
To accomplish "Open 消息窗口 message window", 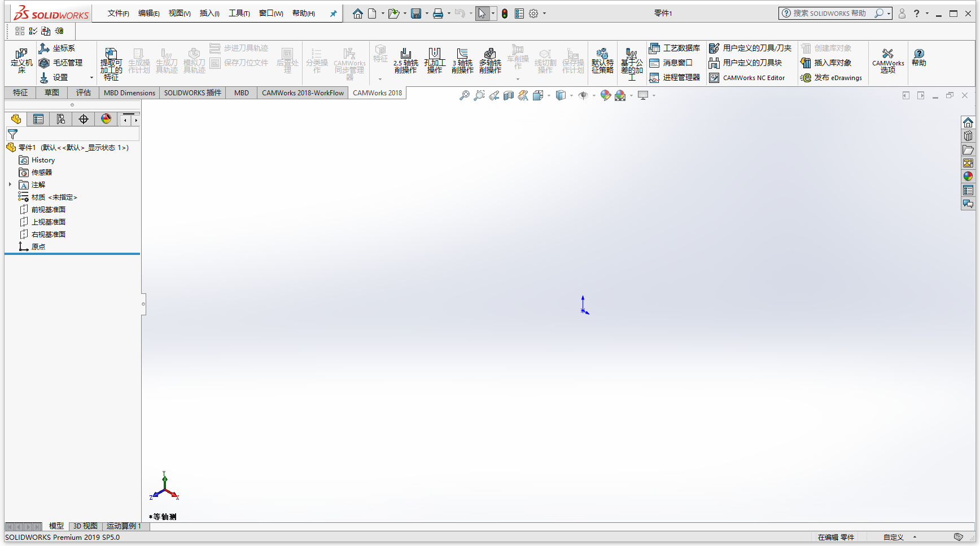I will (x=671, y=63).
